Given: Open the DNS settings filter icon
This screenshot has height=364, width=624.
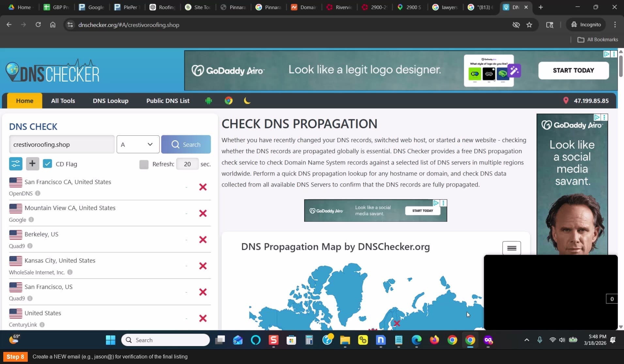Looking at the screenshot, I should tap(16, 164).
